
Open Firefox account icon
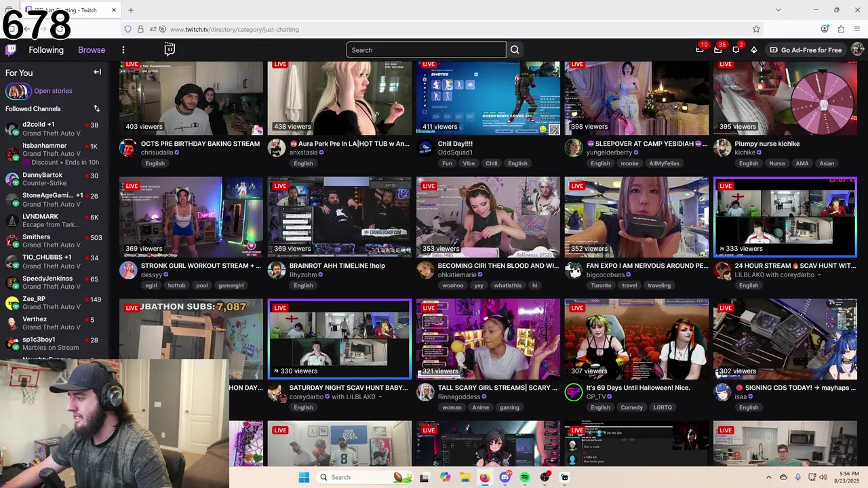tap(825, 29)
